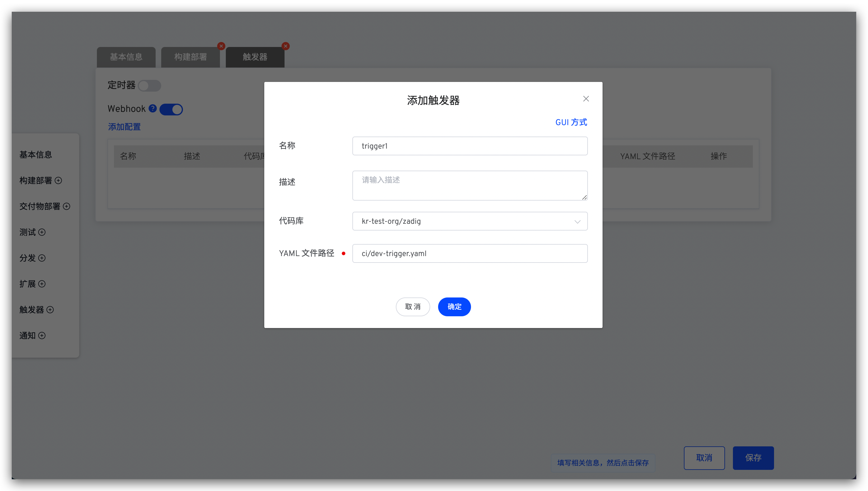Click the 测试 label in the left sidebar
This screenshot has height=491, width=868.
(28, 232)
